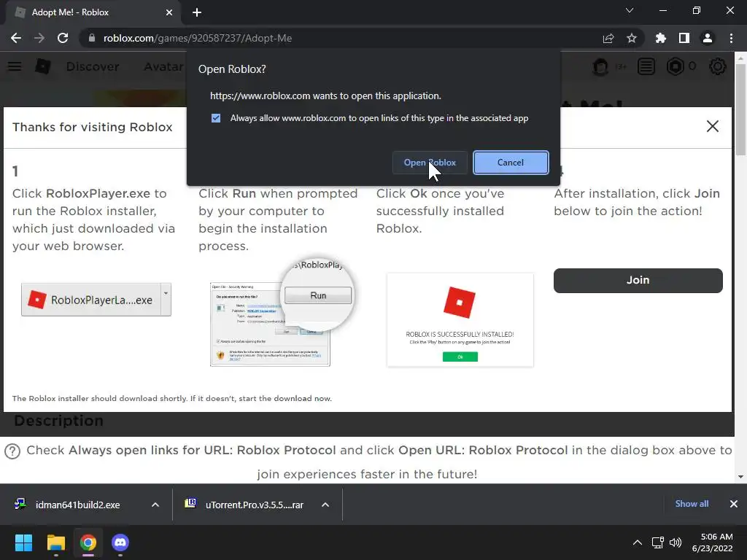Toggle the Chrome side panel icon

(684, 38)
